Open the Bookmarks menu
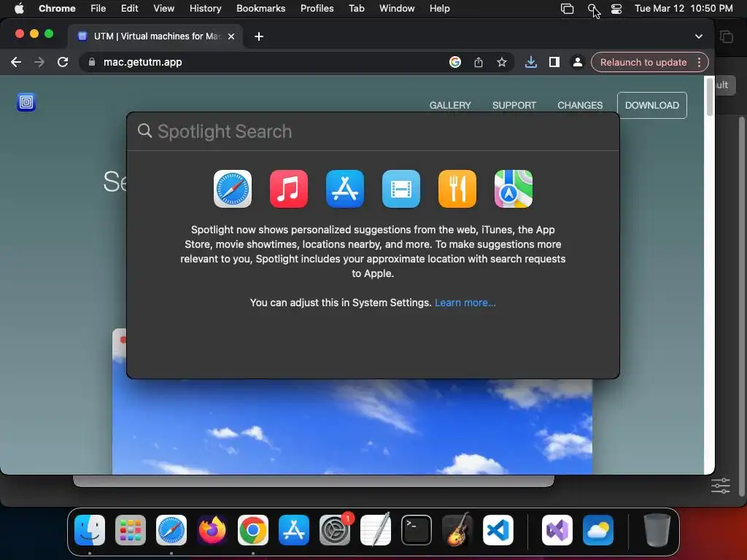This screenshot has width=747, height=560. (260, 9)
